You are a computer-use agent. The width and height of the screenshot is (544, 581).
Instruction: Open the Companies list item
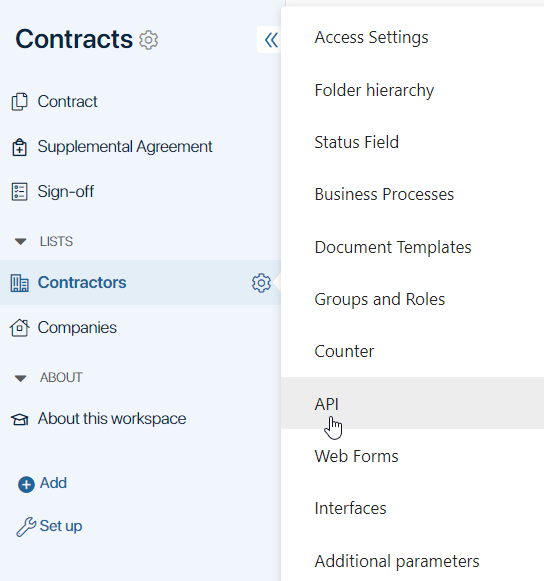click(140, 328)
